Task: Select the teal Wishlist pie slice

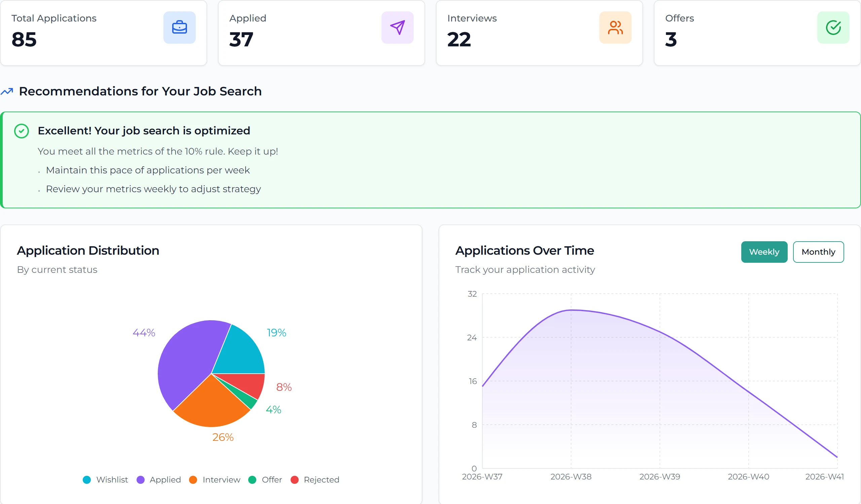Action: click(241, 353)
